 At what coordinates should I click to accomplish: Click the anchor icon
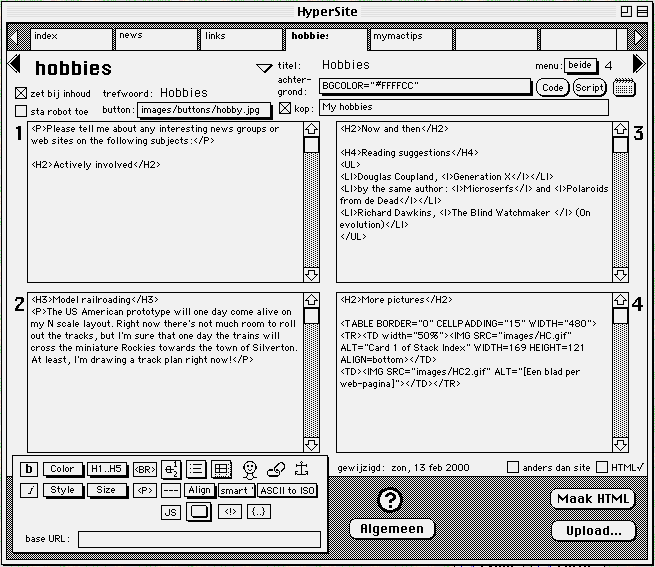coord(301,469)
